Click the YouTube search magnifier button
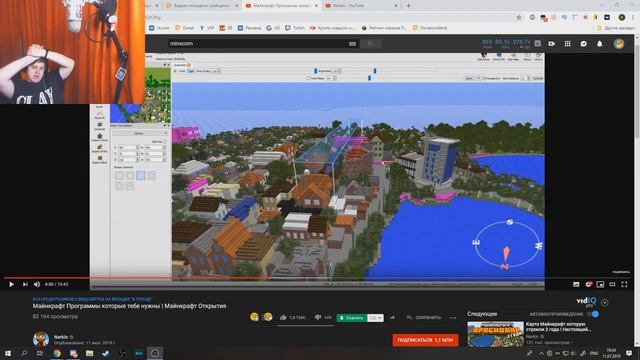 click(x=371, y=44)
